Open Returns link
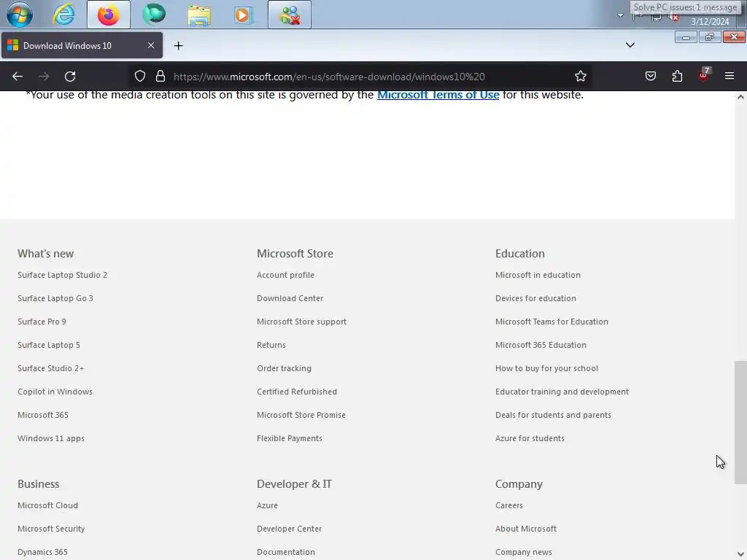Screen dimensions: 747x560 tap(271, 345)
